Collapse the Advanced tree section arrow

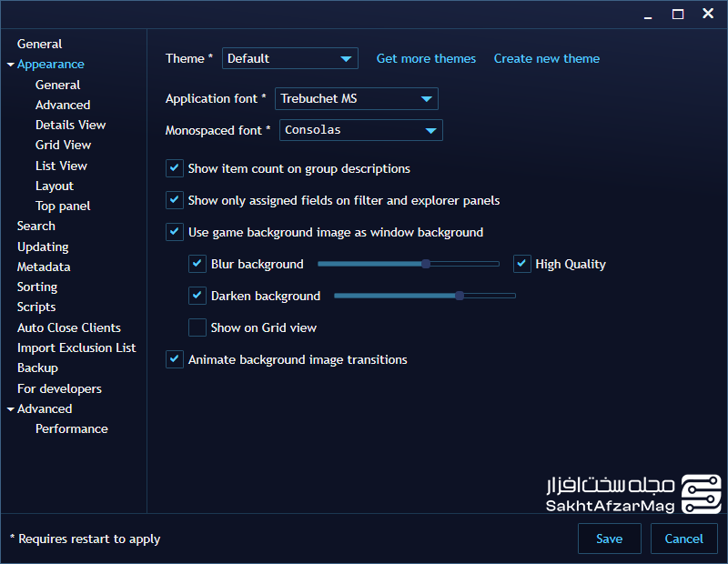11,409
